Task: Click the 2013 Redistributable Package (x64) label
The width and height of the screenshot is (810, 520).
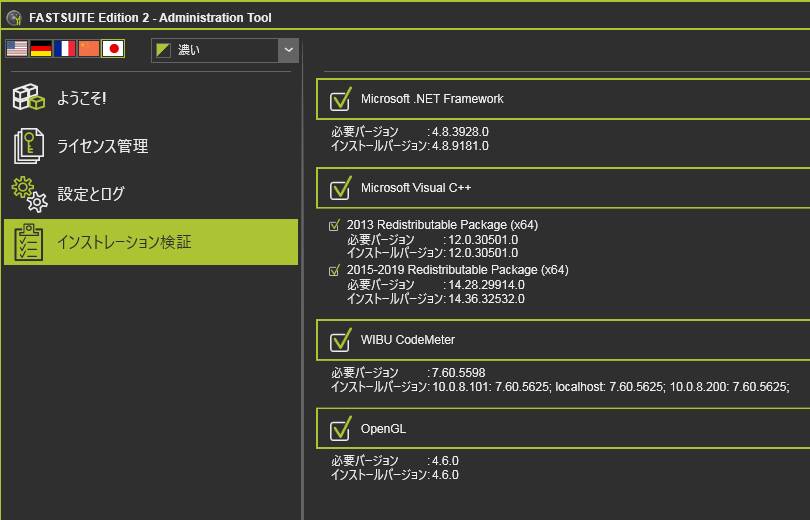Action: [x=442, y=225]
